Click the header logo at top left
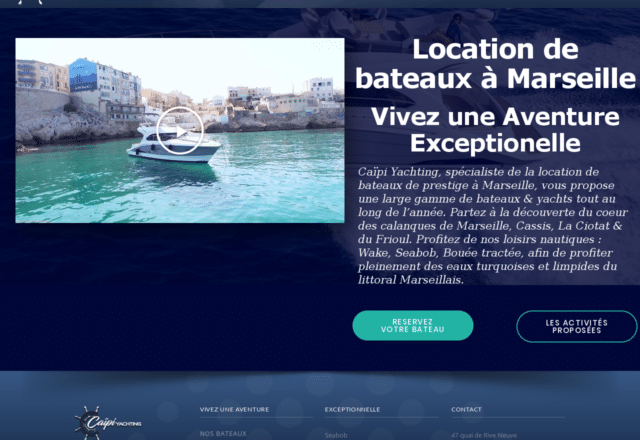The image size is (640, 440). click(x=31, y=2)
